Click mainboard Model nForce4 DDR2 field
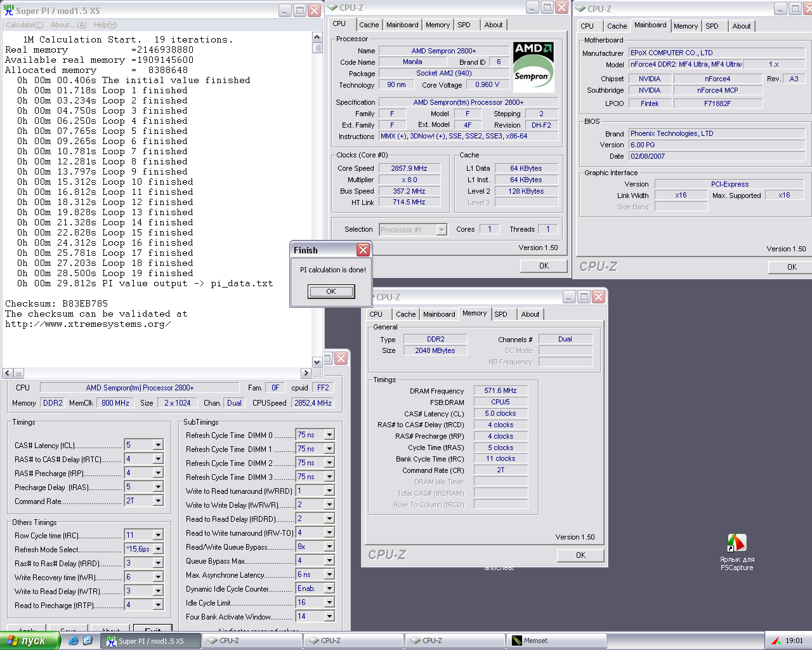The height and width of the screenshot is (650, 812). (x=685, y=64)
